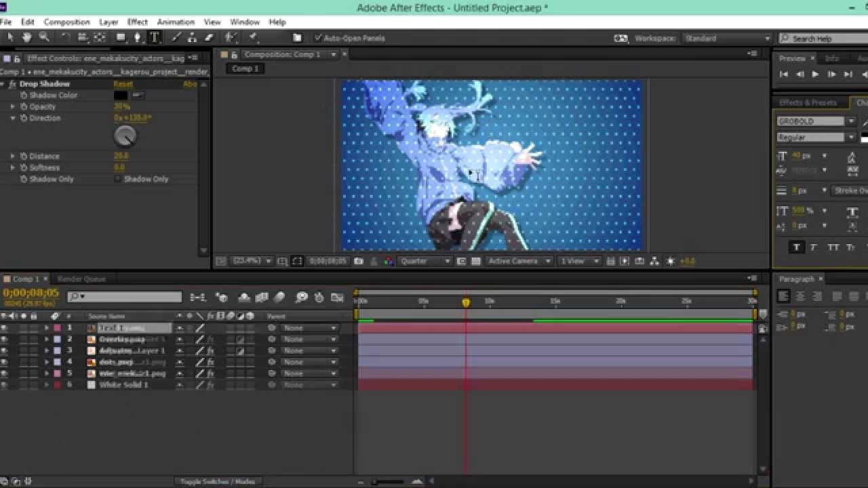
Task: Take a snapshot with camera icon
Action: (x=359, y=261)
